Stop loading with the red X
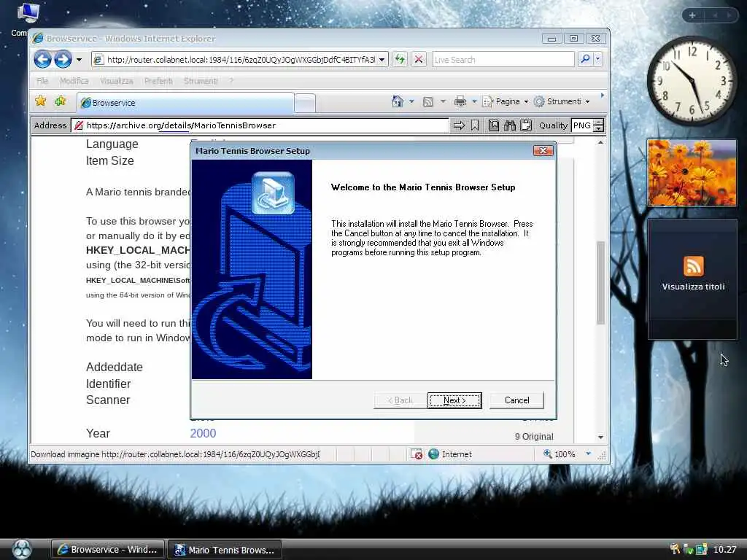The image size is (747, 560). tap(419, 60)
